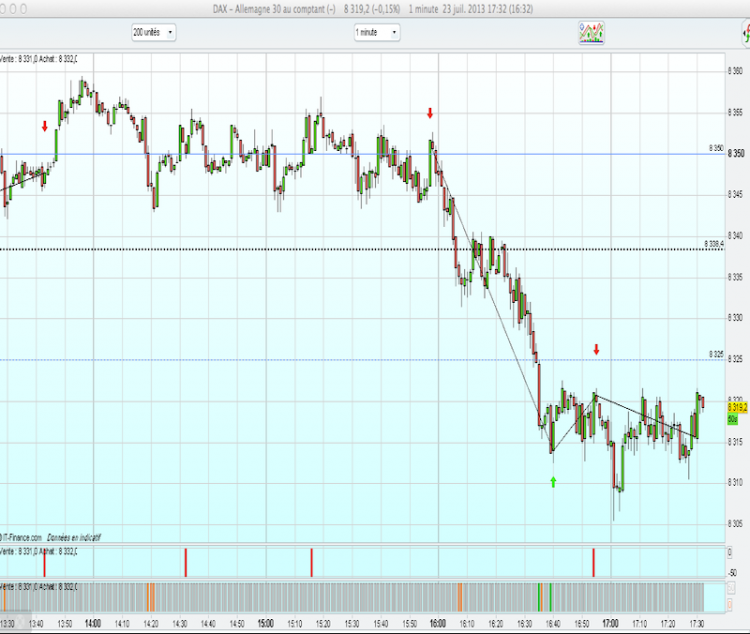Open the 200 unités dropdown

tap(154, 33)
